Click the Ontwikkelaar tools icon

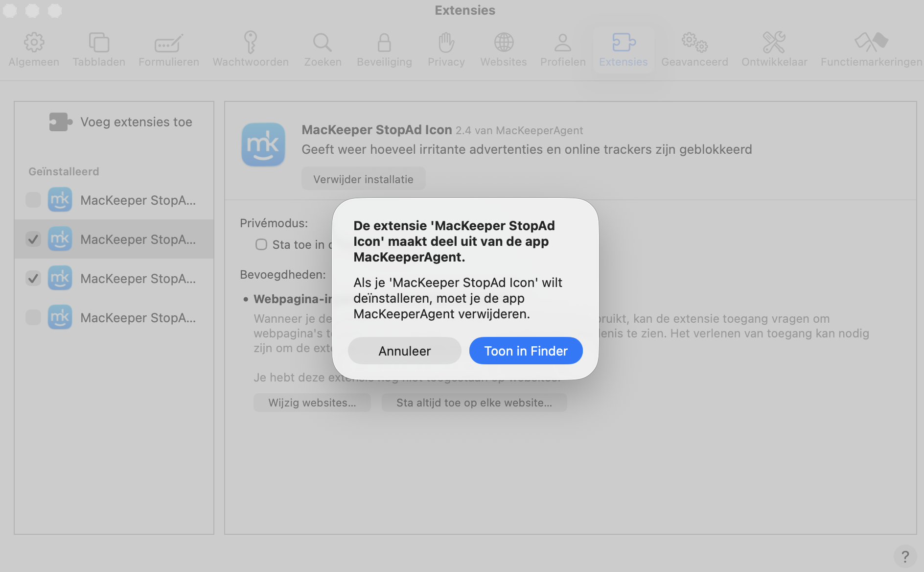tap(774, 48)
